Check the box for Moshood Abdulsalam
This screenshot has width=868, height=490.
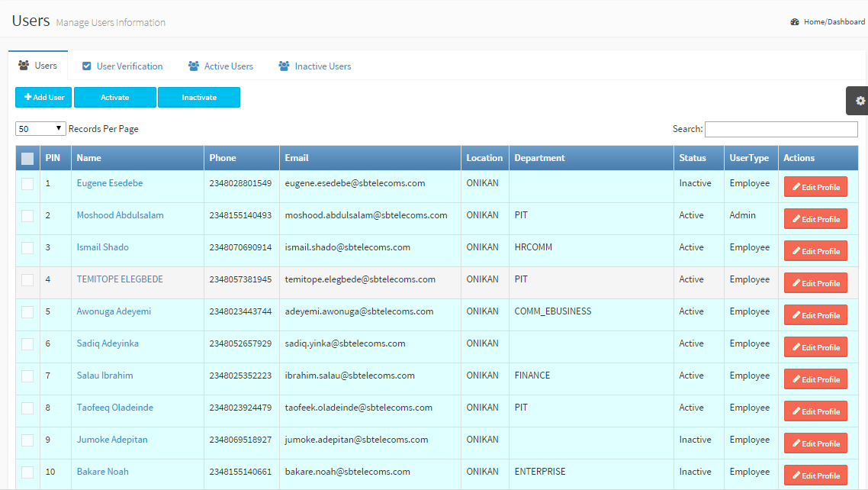click(27, 216)
